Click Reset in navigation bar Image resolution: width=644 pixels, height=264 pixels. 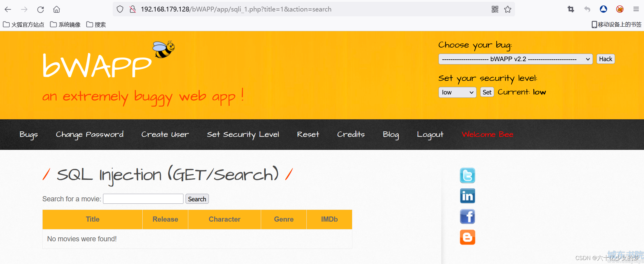[x=308, y=134]
